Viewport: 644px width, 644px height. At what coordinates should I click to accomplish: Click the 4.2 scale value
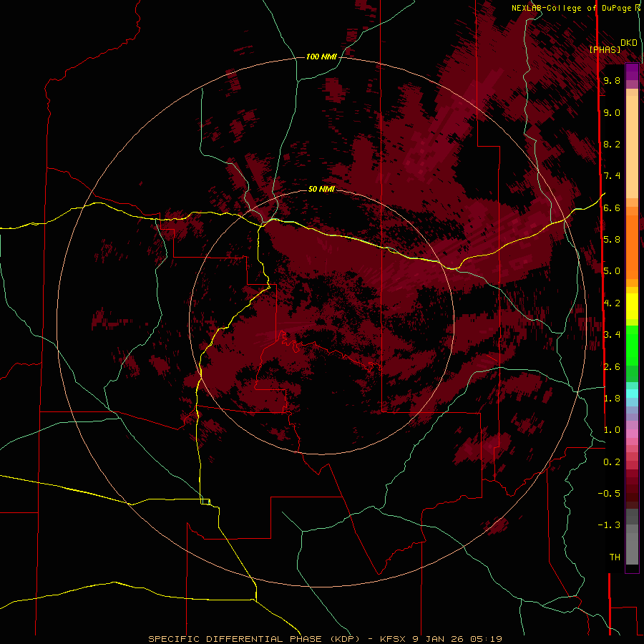pos(612,303)
